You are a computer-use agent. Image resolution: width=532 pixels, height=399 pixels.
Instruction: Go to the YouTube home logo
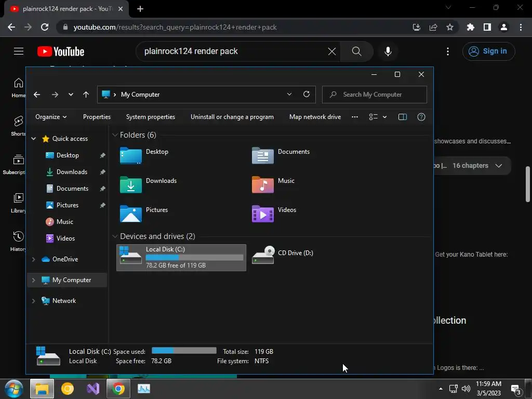pos(61,51)
